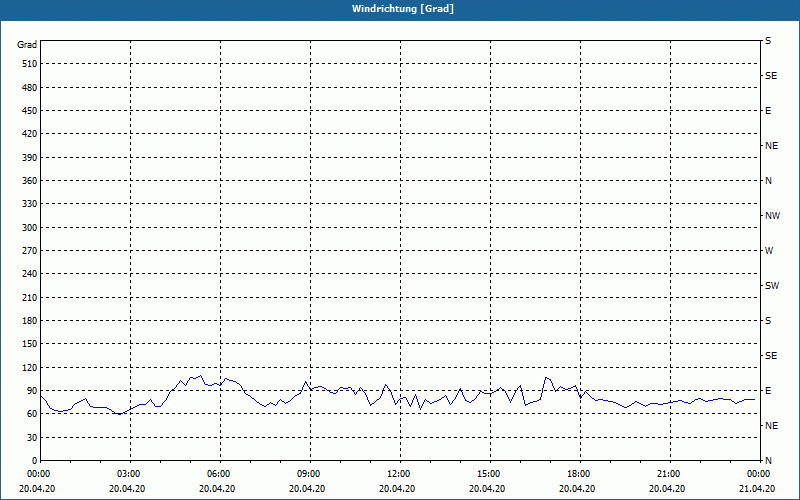Click the "Grad" unit label on the y-axis
This screenshot has width=800, height=500.
tap(27, 45)
